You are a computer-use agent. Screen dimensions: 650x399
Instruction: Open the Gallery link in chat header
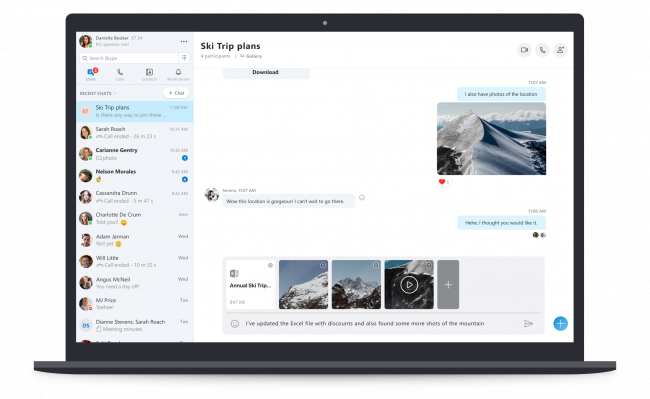pos(251,56)
